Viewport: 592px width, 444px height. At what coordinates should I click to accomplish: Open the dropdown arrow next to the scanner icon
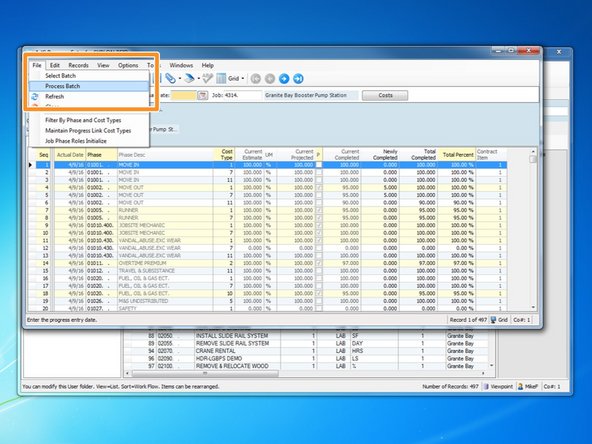[199, 79]
